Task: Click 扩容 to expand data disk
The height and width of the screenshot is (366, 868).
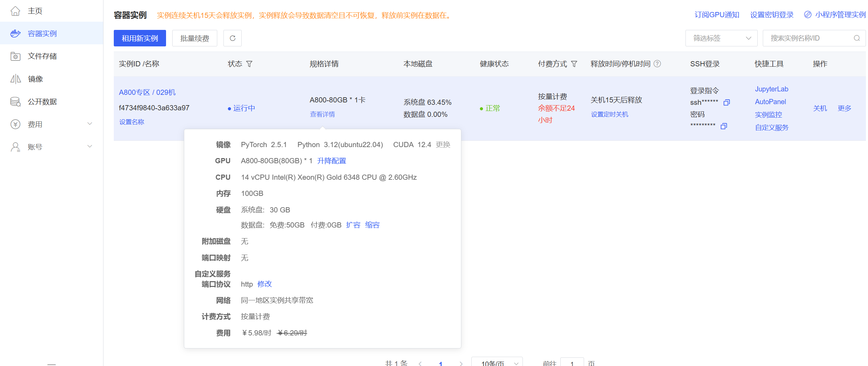Action: [353, 225]
